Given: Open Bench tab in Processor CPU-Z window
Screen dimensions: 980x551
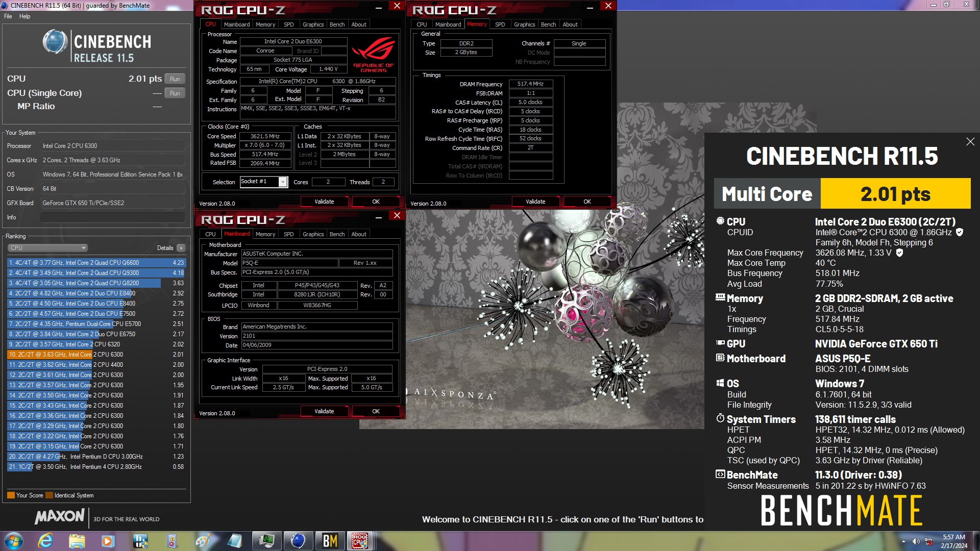Looking at the screenshot, I should pyautogui.click(x=337, y=24).
